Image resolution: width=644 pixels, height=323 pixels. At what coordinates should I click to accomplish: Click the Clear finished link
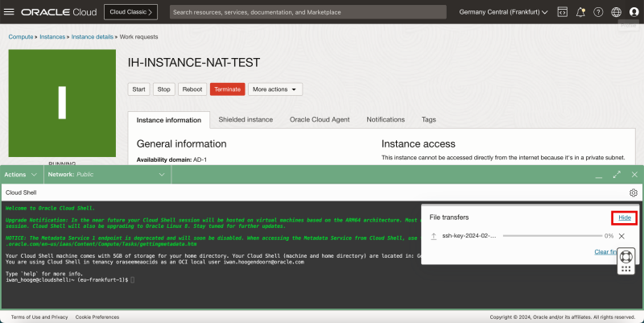(606, 252)
